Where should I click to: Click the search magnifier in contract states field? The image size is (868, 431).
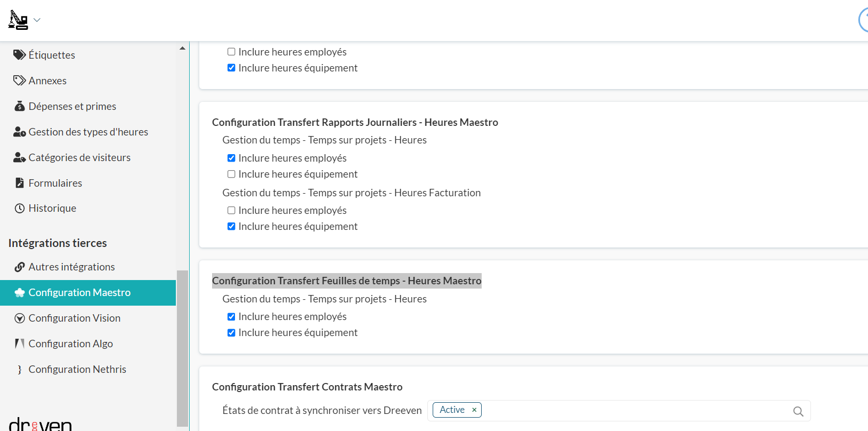click(x=798, y=411)
